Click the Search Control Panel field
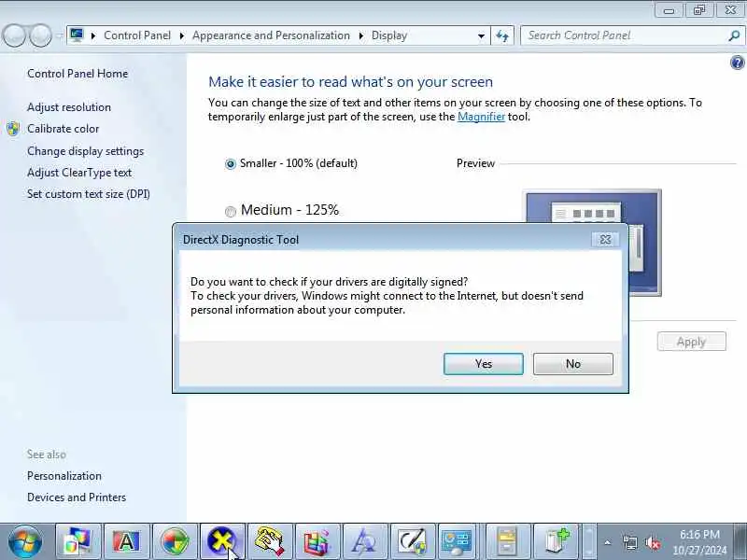 click(624, 35)
